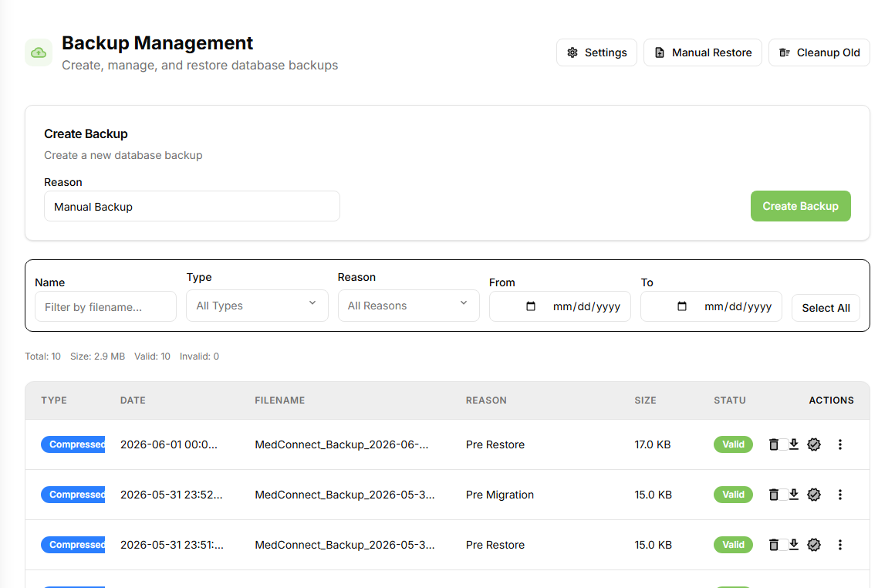Open more options for Pre Migration backup
The image size is (895, 588).
(839, 495)
